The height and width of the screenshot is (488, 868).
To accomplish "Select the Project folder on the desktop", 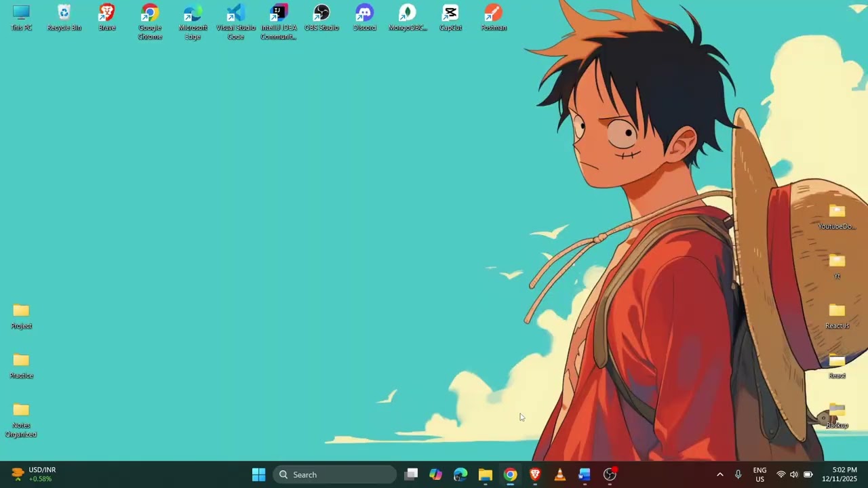I will tap(21, 317).
